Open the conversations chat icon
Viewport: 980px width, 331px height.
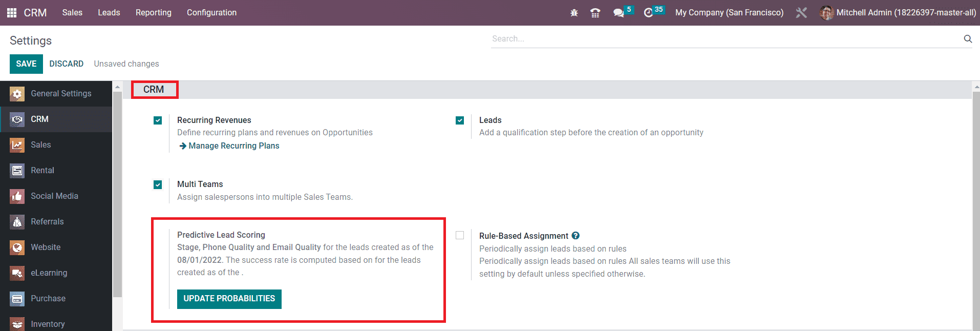point(619,13)
